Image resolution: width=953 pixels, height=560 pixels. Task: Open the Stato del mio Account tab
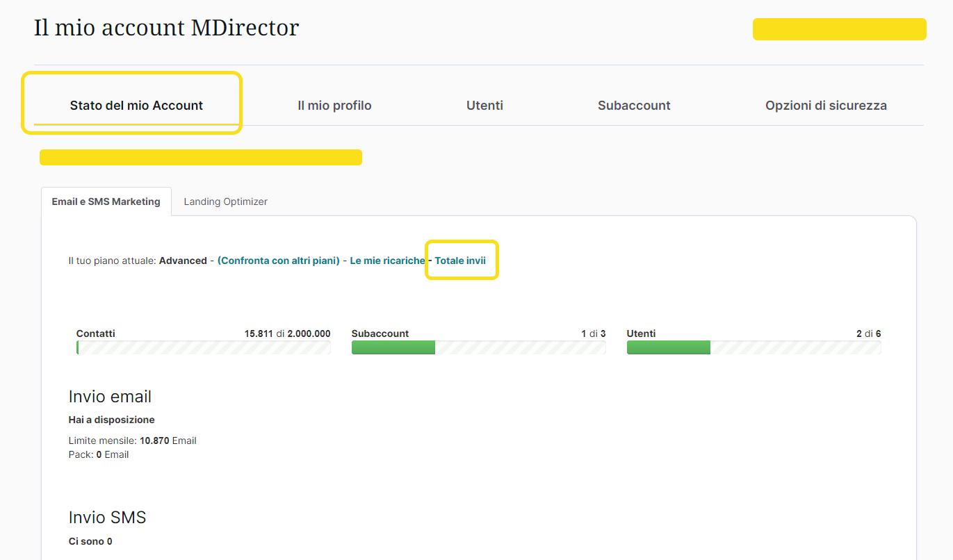[x=136, y=106]
